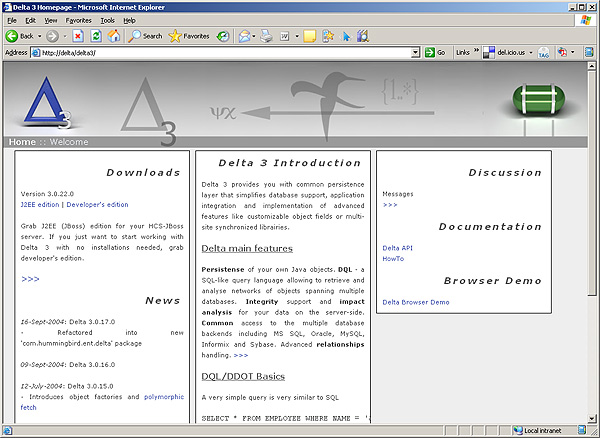
Task: Click the green Back arrow button
Action: [12, 36]
